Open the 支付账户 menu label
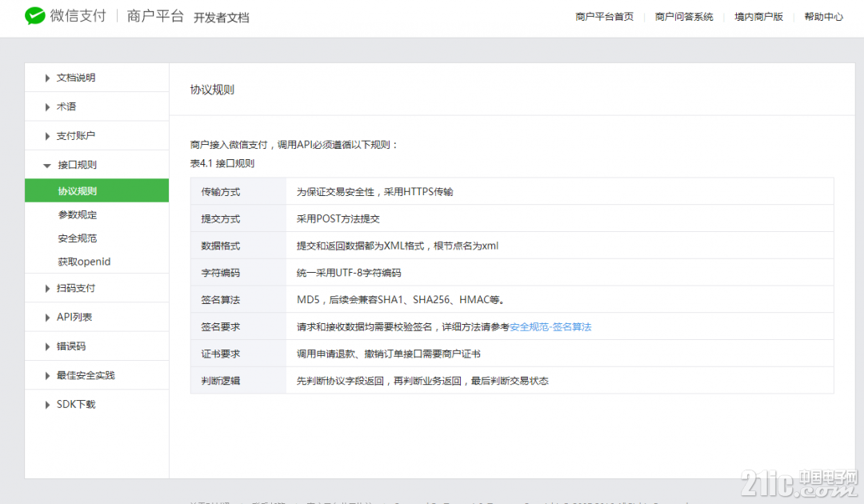864x504 pixels. pos(76,135)
